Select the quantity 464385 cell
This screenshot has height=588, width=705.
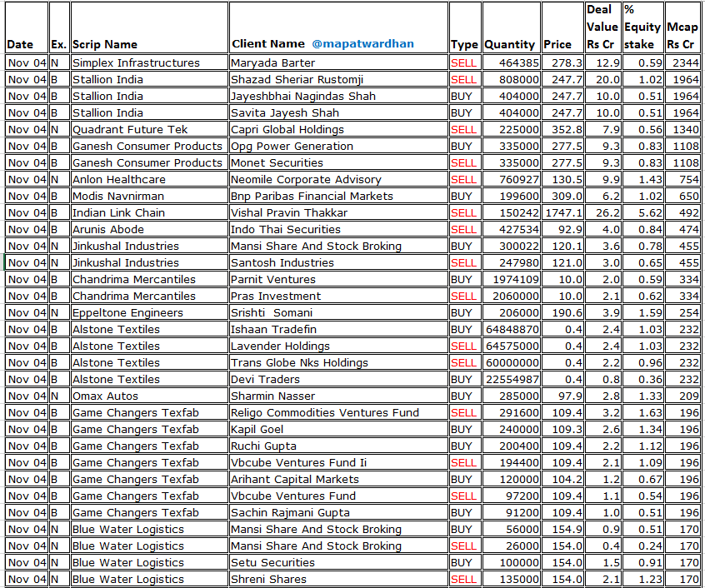[x=511, y=63]
